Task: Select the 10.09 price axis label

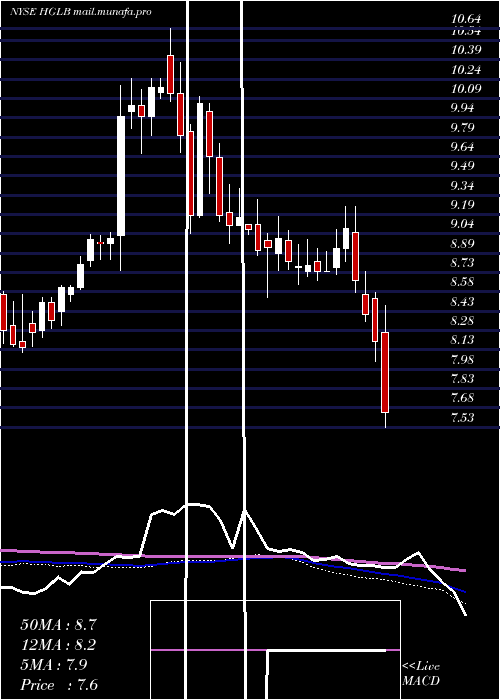Action: click(466, 88)
